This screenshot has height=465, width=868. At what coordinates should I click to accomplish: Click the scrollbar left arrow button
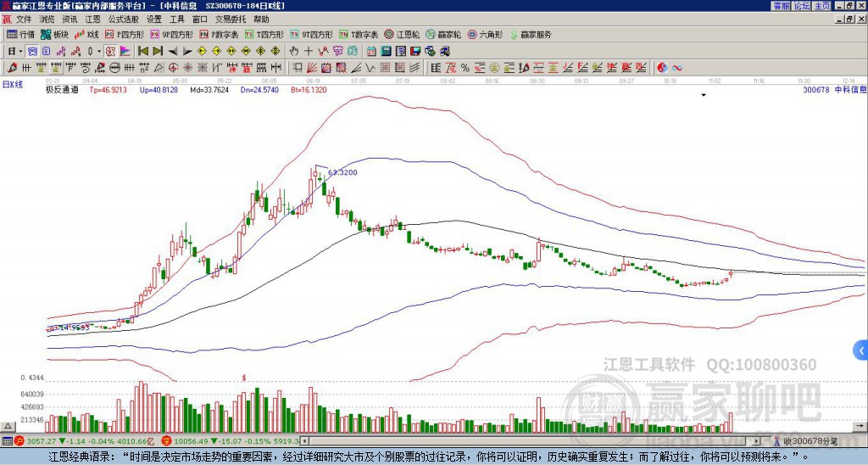click(304, 441)
